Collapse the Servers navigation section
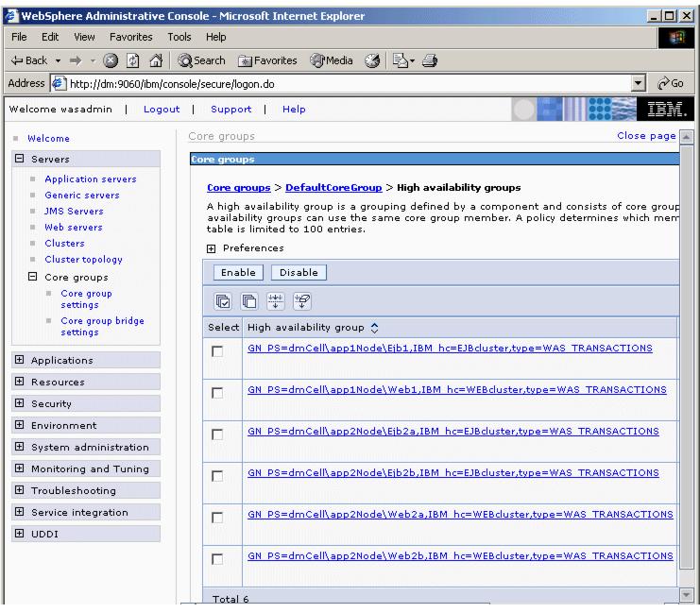The width and height of the screenshot is (700, 613). click(19, 159)
